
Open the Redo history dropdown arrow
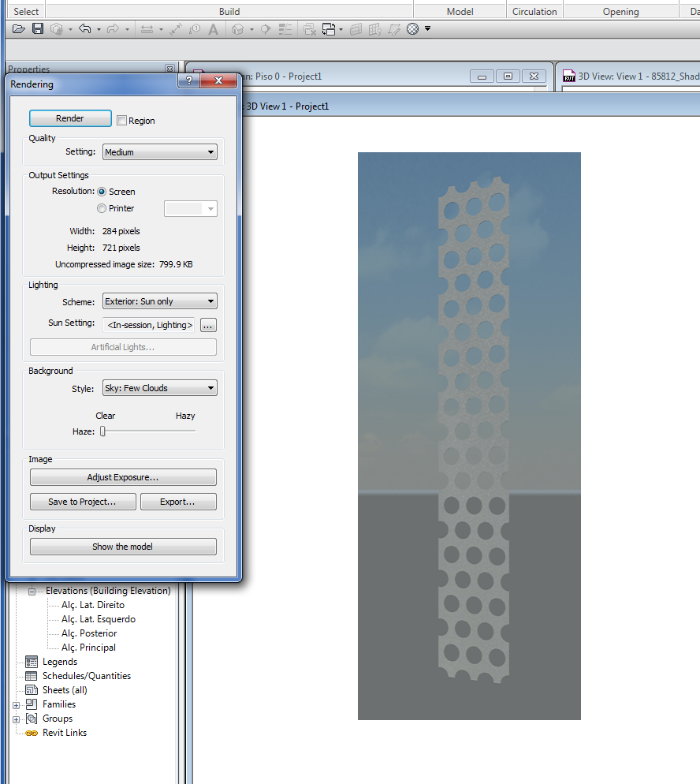pos(128,29)
